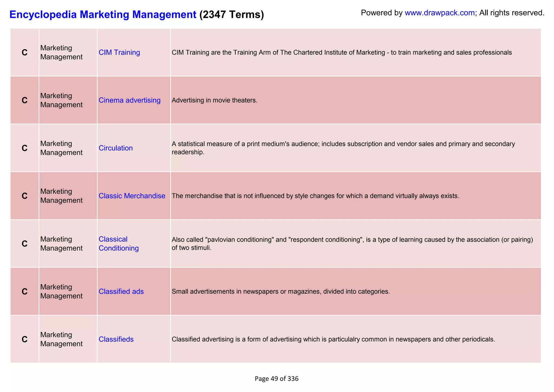The height and width of the screenshot is (392, 554).
Task: Open the Classifieds term link
Action: click(x=116, y=339)
